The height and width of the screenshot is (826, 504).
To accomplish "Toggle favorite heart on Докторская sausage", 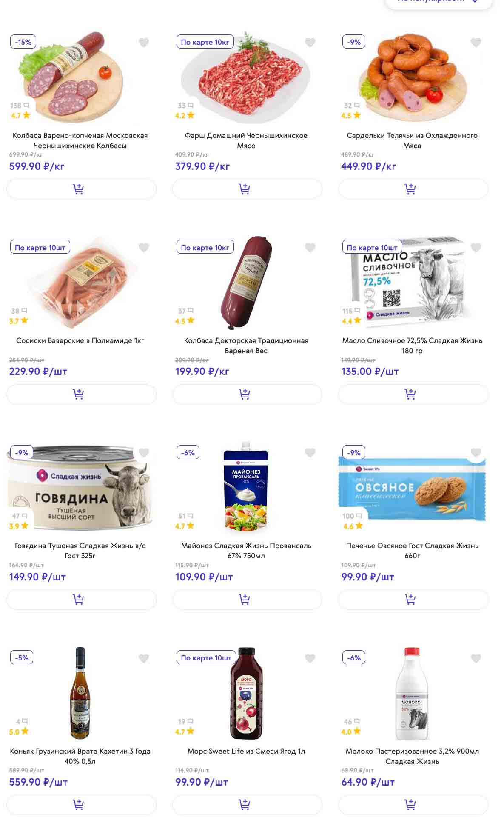I will [x=310, y=248].
